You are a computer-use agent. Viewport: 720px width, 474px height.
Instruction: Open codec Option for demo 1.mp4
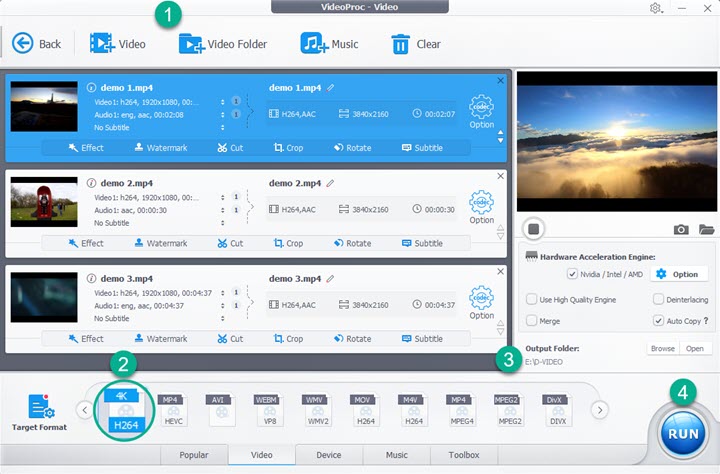coord(481,112)
